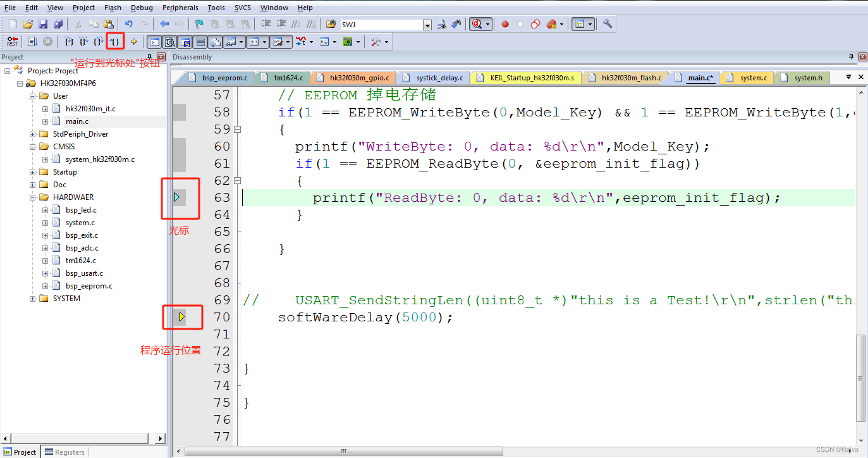Toggle enable/disable breakpoint white circle
The width and height of the screenshot is (868, 458).
point(520,24)
